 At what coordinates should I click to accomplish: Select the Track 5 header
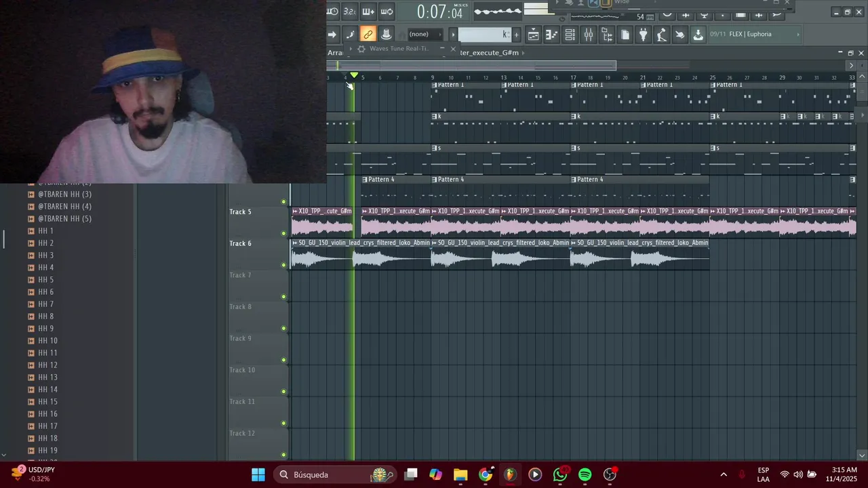[x=258, y=221]
